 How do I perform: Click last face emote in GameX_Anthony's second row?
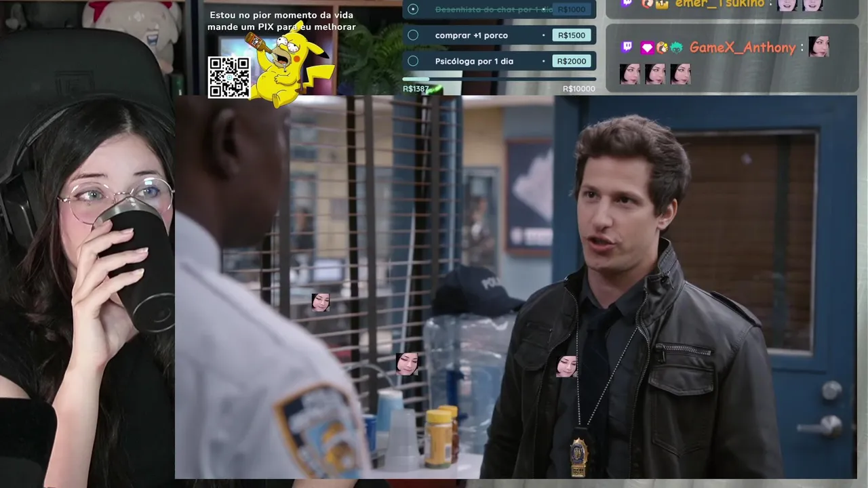coord(680,74)
